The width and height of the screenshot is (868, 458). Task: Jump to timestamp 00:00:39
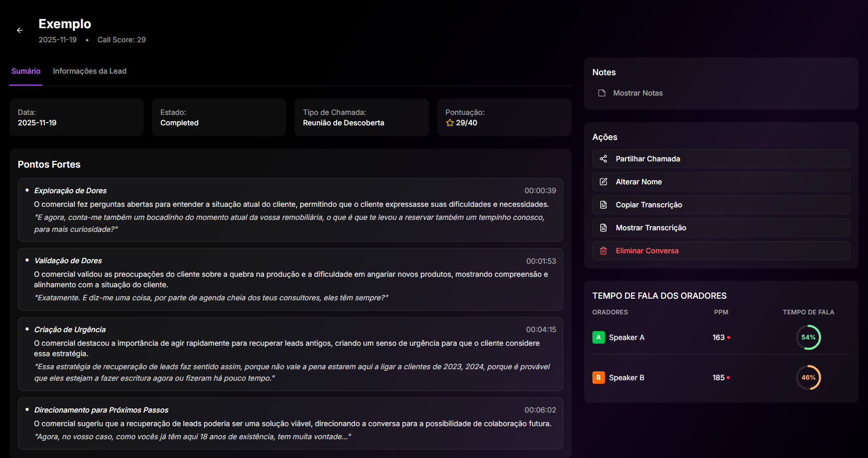540,191
